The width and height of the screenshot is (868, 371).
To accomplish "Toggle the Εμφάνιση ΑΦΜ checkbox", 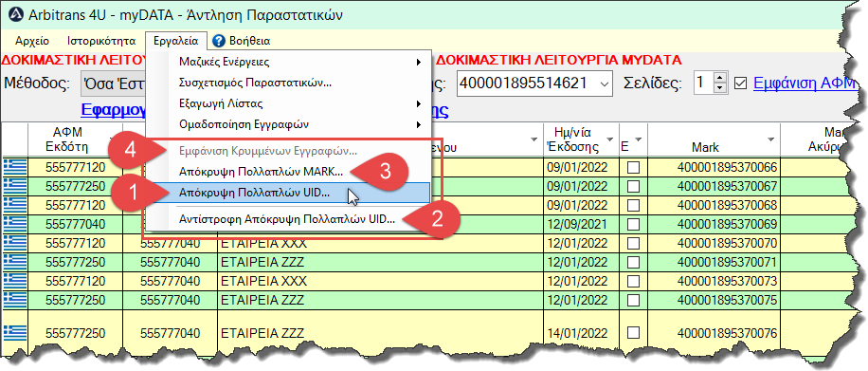I will [x=741, y=83].
